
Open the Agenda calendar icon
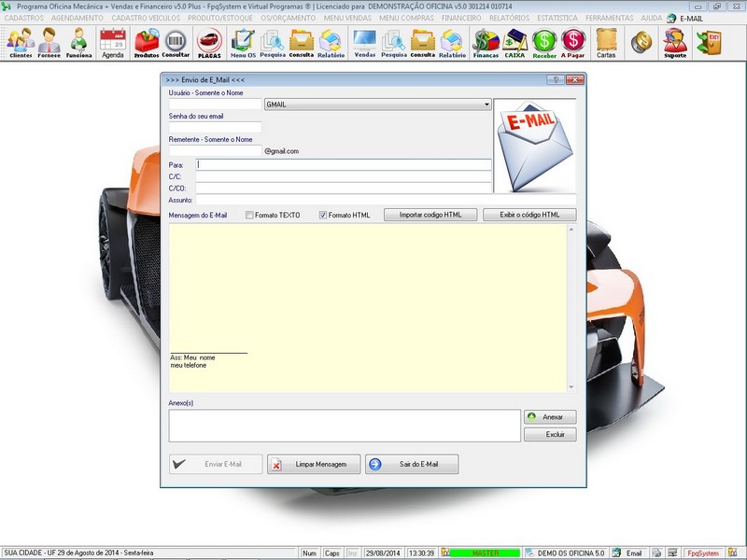tap(113, 42)
